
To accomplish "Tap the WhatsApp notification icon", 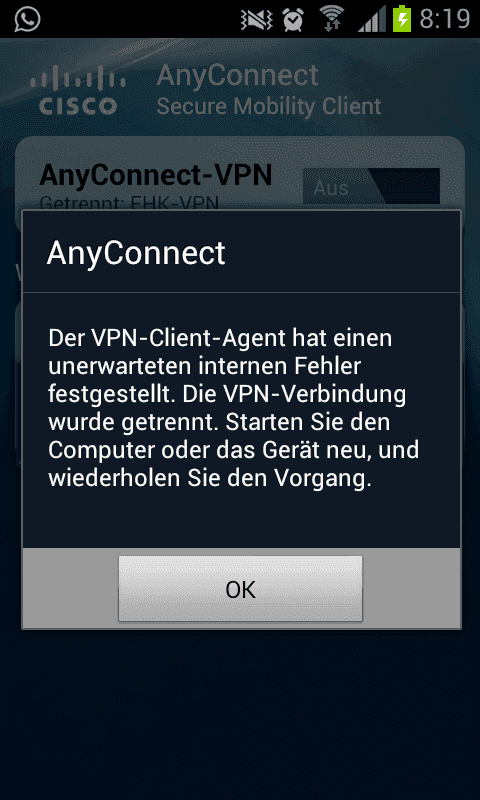I will click(x=27, y=19).
